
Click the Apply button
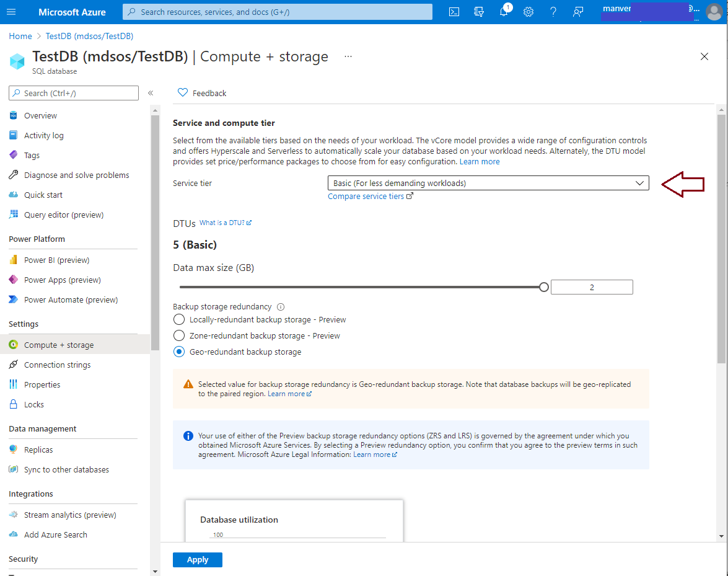pos(197,560)
